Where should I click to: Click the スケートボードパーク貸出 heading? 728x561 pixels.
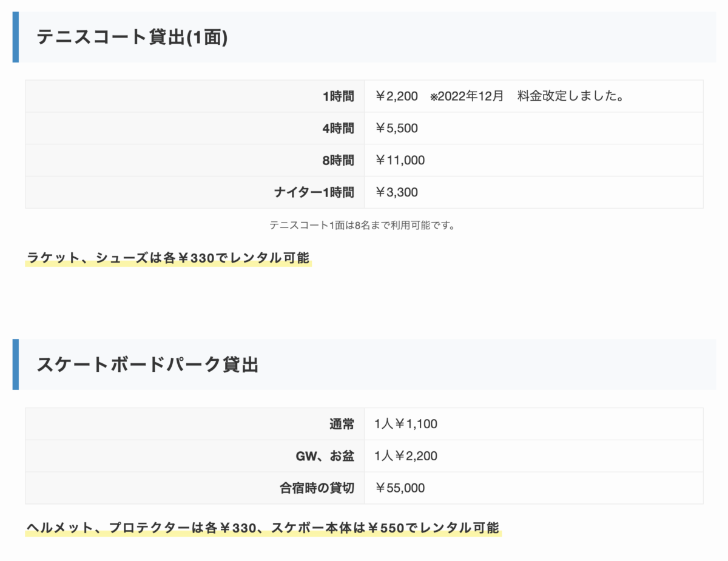tap(147, 364)
